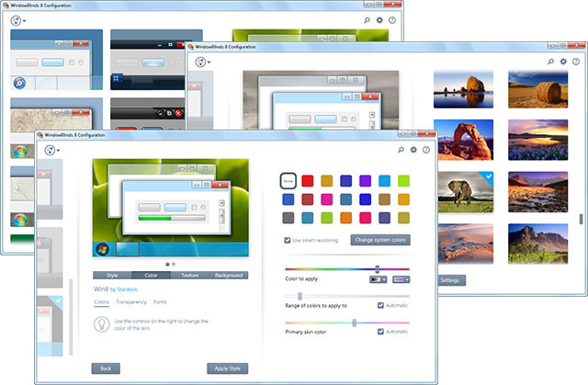Open the dark color dropdown beside Color to apply
The width and height of the screenshot is (588, 385).
tap(379, 278)
